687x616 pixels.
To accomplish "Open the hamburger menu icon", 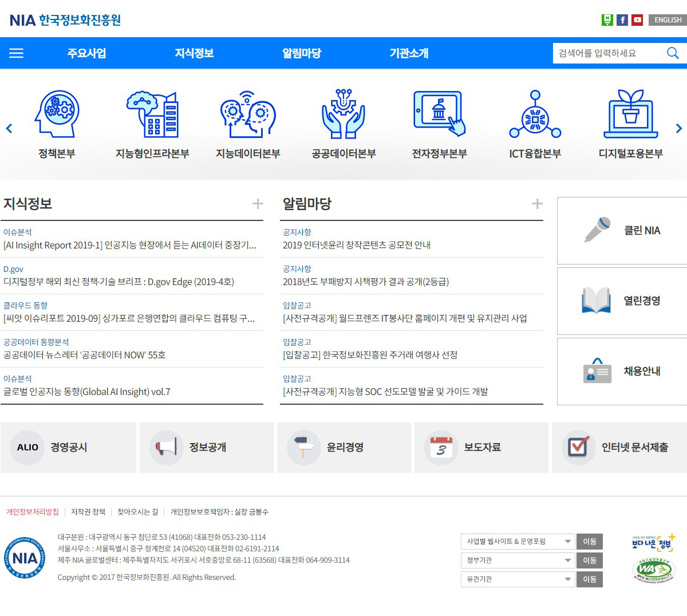I will pos(17,53).
